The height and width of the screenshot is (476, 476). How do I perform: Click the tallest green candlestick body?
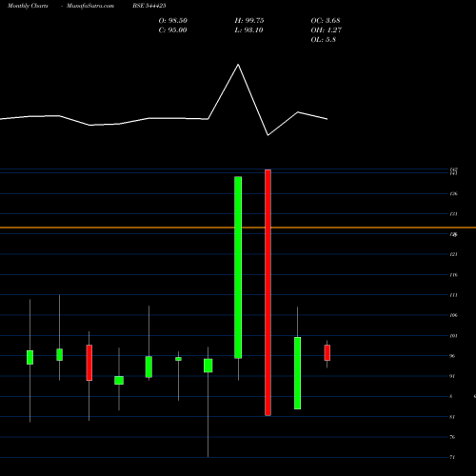(x=238, y=268)
